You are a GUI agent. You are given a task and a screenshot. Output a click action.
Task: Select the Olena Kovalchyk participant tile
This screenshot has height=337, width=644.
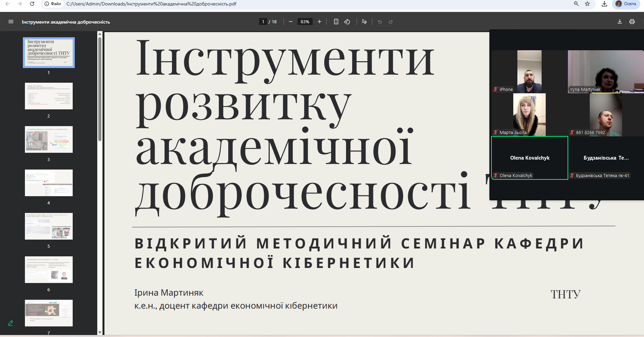click(530, 158)
